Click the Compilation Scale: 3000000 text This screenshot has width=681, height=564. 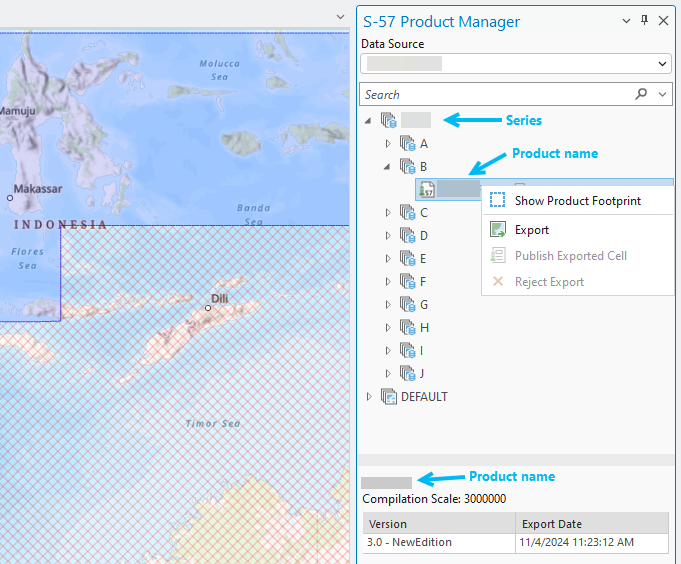434,499
